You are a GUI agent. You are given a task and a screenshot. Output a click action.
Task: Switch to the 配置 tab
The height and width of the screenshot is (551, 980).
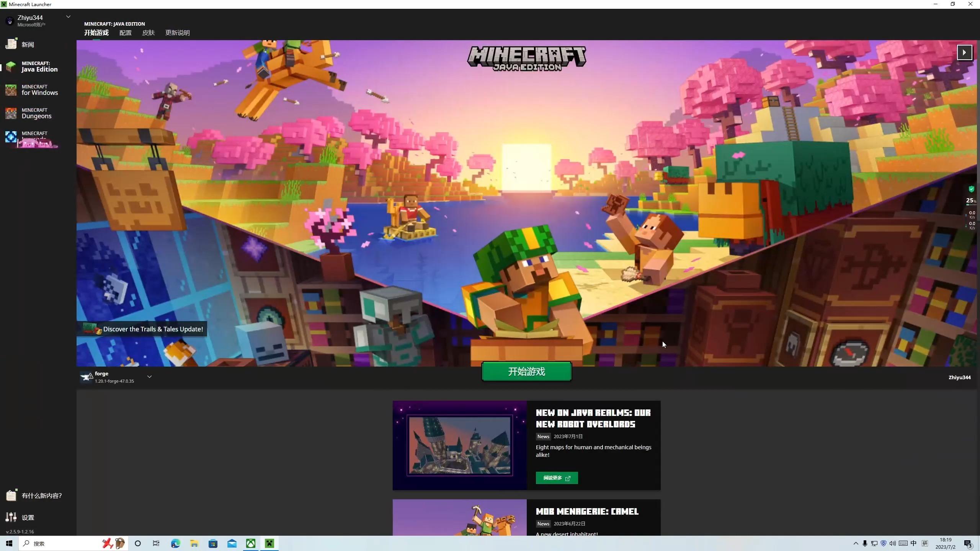[125, 33]
